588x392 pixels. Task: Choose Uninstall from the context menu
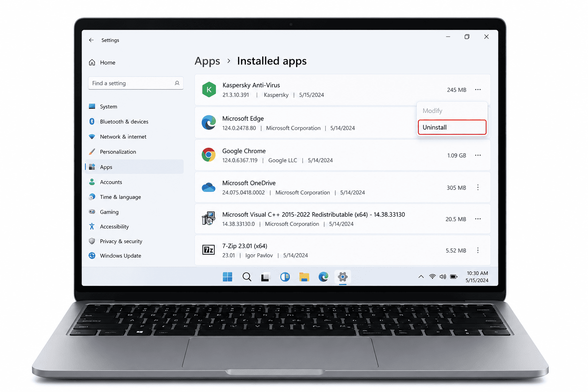[x=452, y=127]
